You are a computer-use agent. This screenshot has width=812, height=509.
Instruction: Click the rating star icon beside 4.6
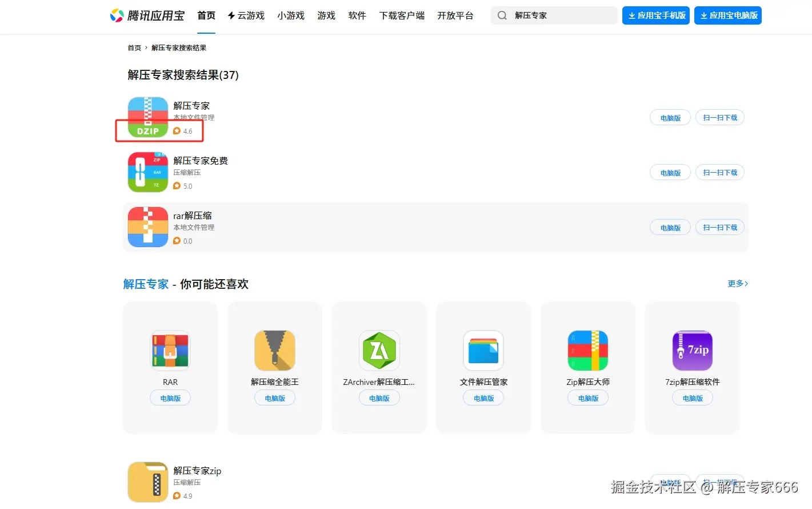(177, 131)
